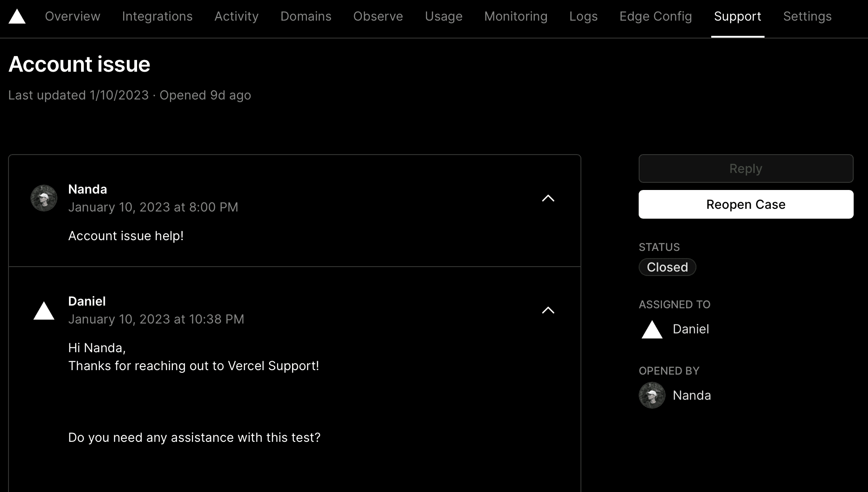Go to the Activity tab
868x492 pixels.
coord(236,17)
